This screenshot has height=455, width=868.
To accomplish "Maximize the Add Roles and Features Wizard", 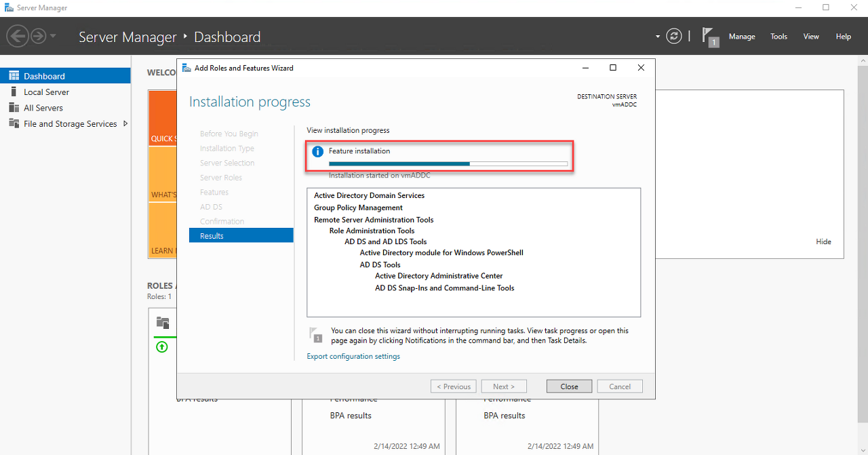I will click(613, 68).
